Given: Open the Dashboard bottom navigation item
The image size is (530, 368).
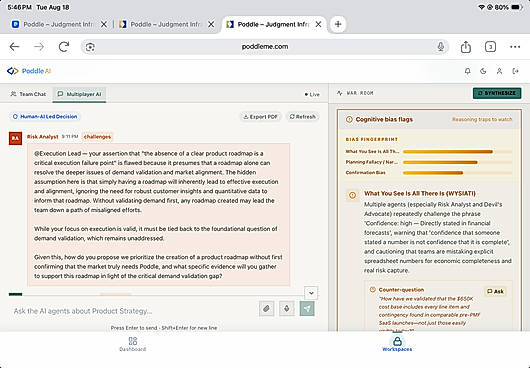Looking at the screenshot, I should [x=132, y=344].
